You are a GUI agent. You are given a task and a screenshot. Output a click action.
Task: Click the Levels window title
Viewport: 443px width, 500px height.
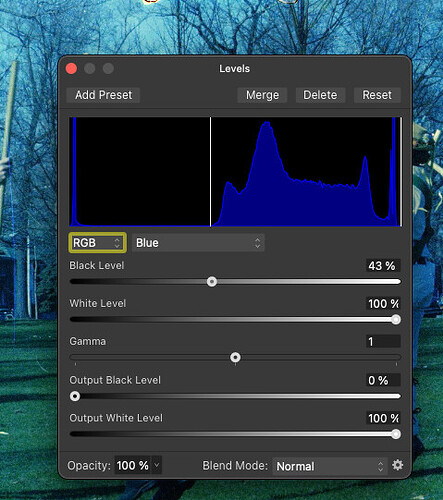coord(234,69)
